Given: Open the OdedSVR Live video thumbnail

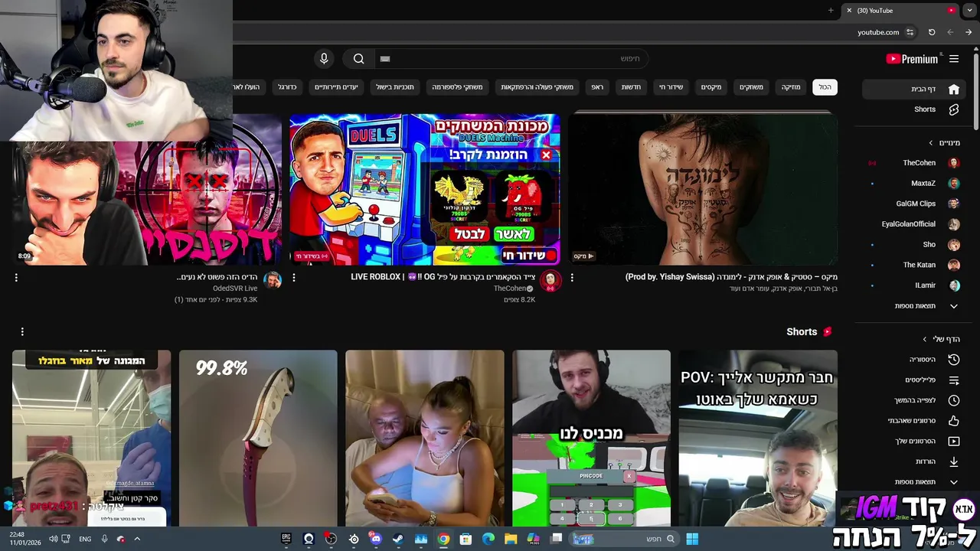Looking at the screenshot, I should (147, 203).
